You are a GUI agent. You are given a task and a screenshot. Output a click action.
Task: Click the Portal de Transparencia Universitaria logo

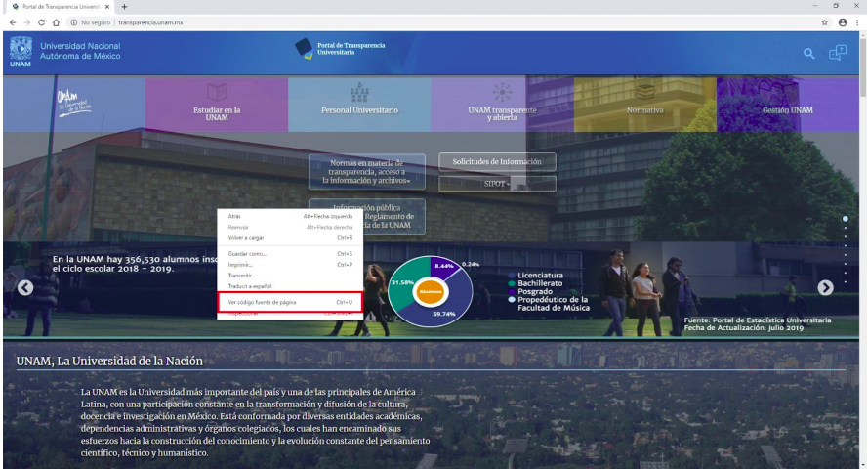[x=340, y=49]
